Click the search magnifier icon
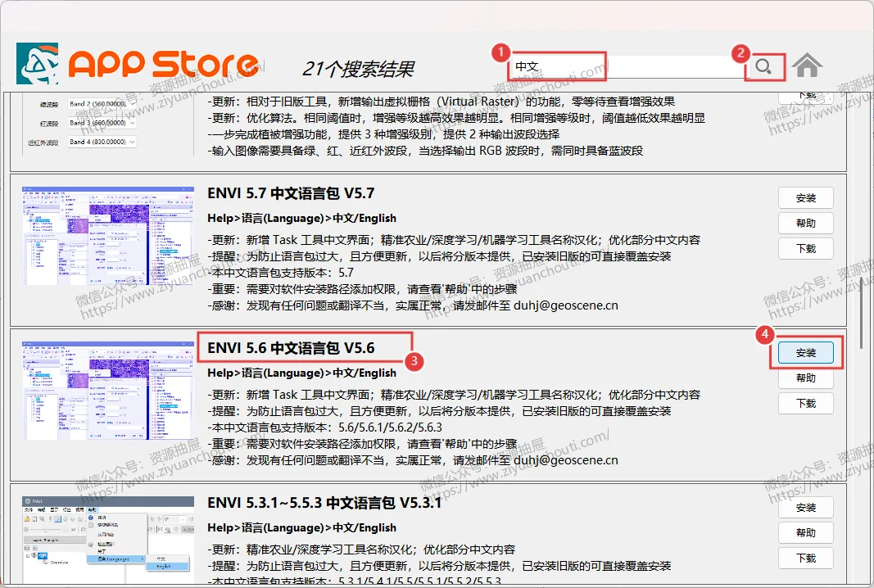 pyautogui.click(x=763, y=67)
